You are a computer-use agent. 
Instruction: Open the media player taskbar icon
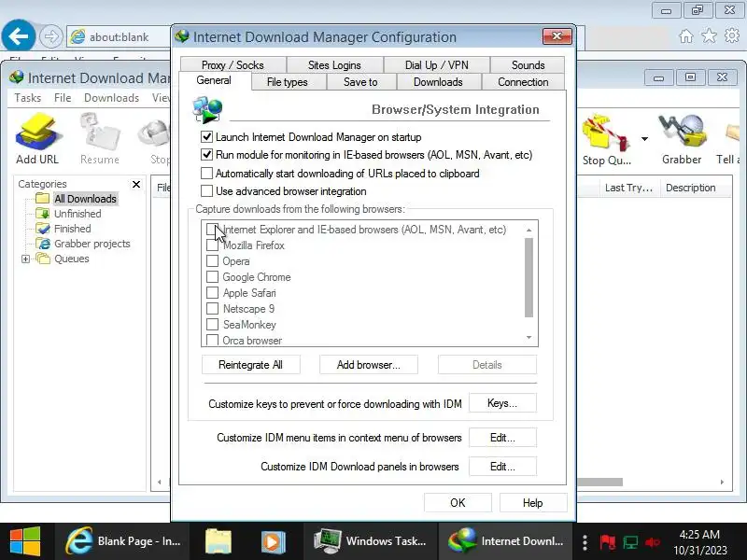(x=273, y=541)
